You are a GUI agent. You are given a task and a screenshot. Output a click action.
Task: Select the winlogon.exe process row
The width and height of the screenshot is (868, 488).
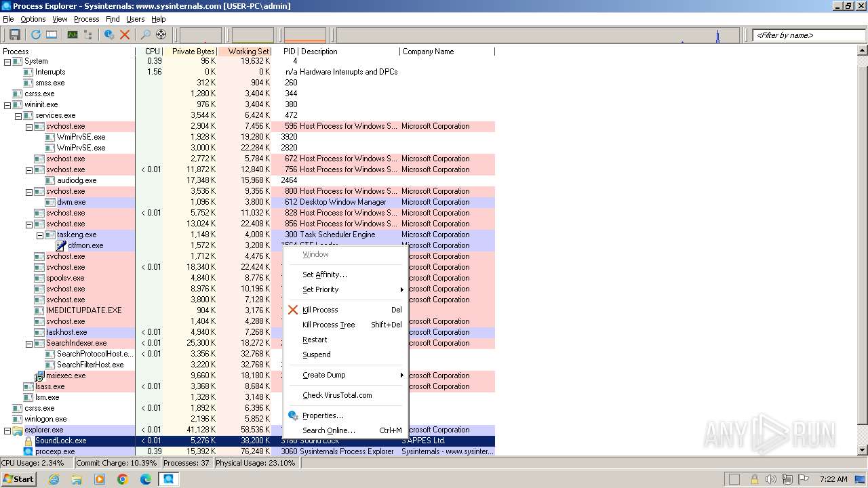[x=248, y=419]
